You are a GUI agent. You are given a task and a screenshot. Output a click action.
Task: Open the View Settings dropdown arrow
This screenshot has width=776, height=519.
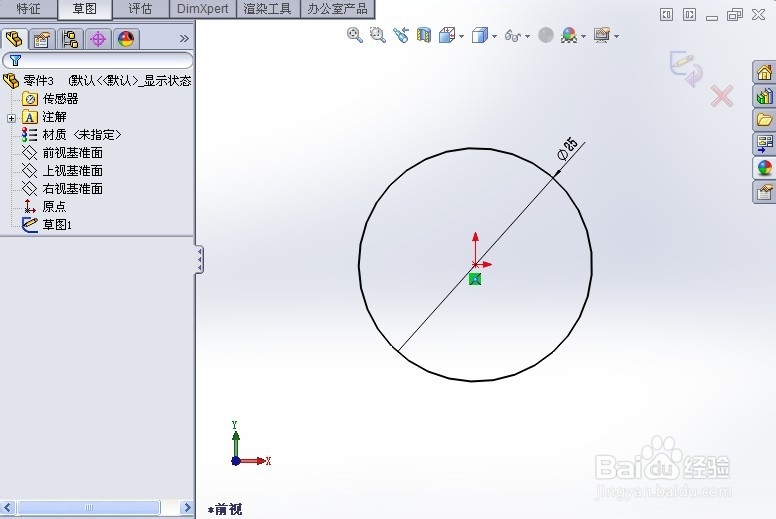616,37
